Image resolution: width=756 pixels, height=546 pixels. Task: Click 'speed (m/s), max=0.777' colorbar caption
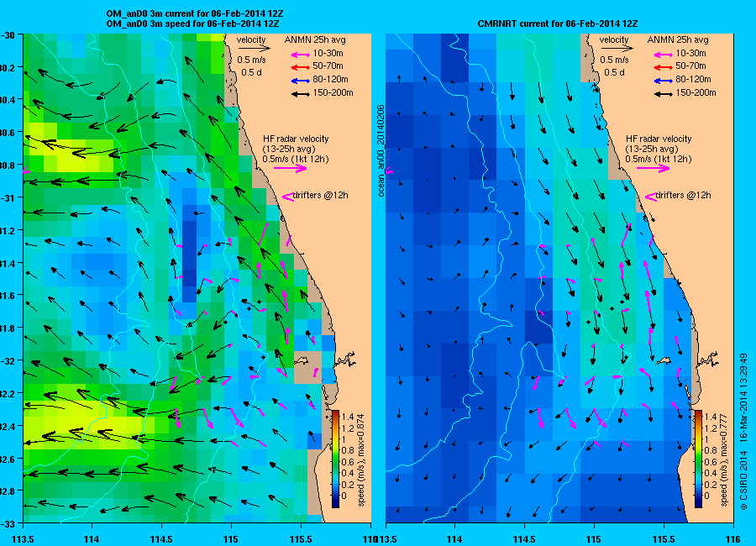coord(723,459)
